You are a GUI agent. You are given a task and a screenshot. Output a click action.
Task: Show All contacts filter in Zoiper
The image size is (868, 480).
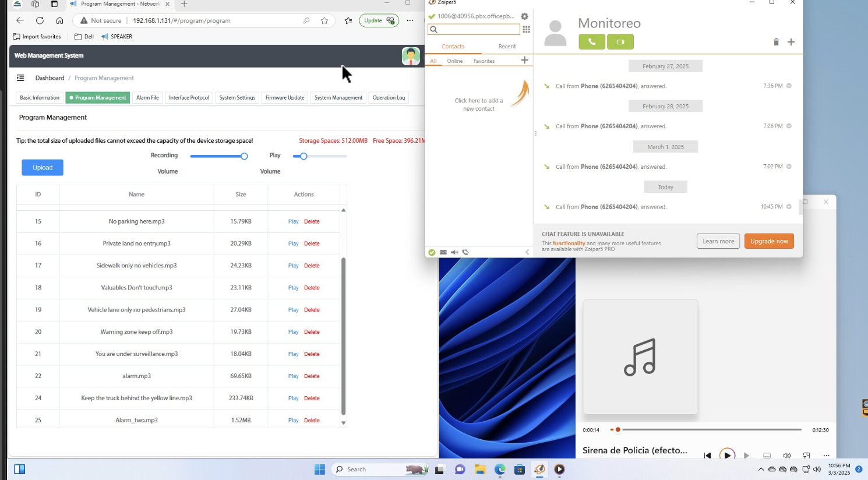433,61
